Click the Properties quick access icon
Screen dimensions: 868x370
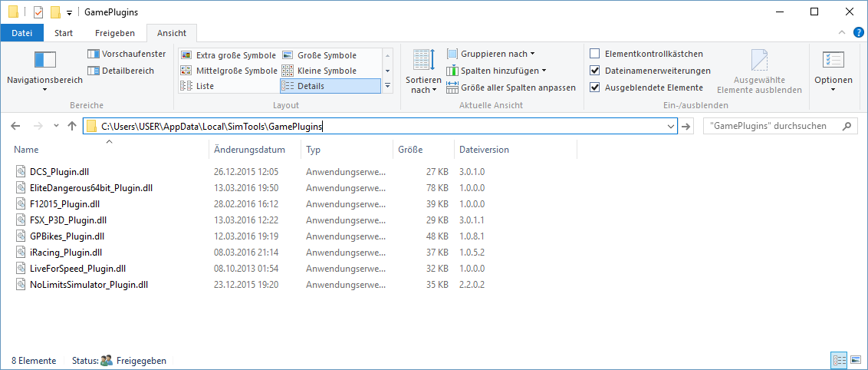pyautogui.click(x=38, y=12)
